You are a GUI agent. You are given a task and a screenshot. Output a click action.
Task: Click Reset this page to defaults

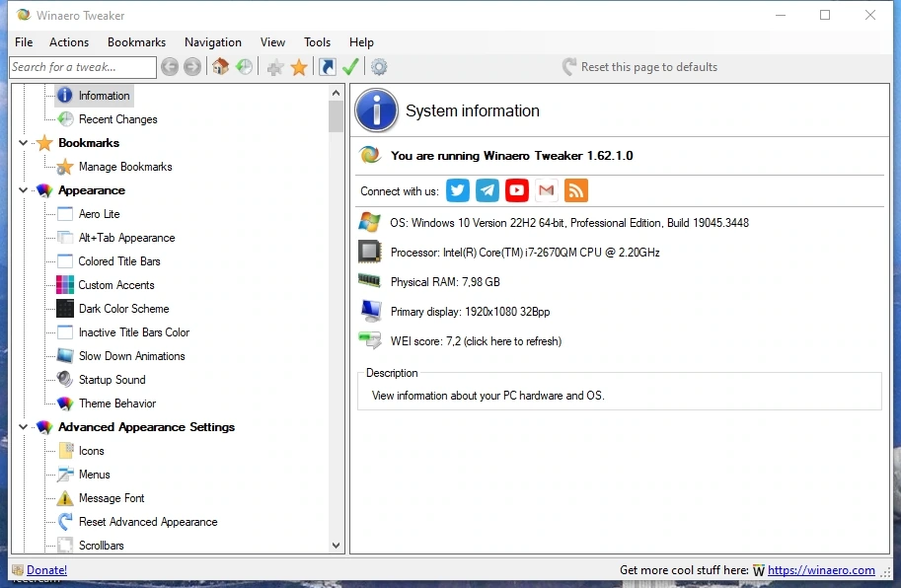[x=640, y=67]
